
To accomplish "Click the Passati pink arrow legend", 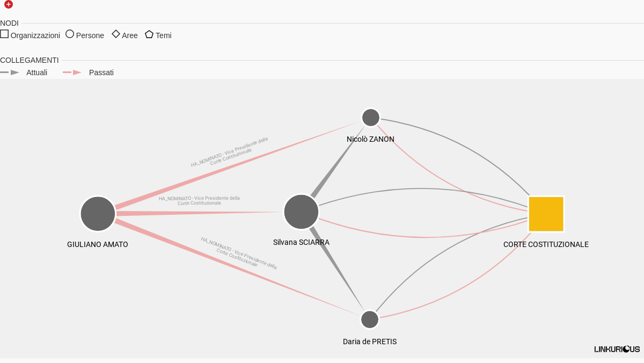I will tap(72, 72).
